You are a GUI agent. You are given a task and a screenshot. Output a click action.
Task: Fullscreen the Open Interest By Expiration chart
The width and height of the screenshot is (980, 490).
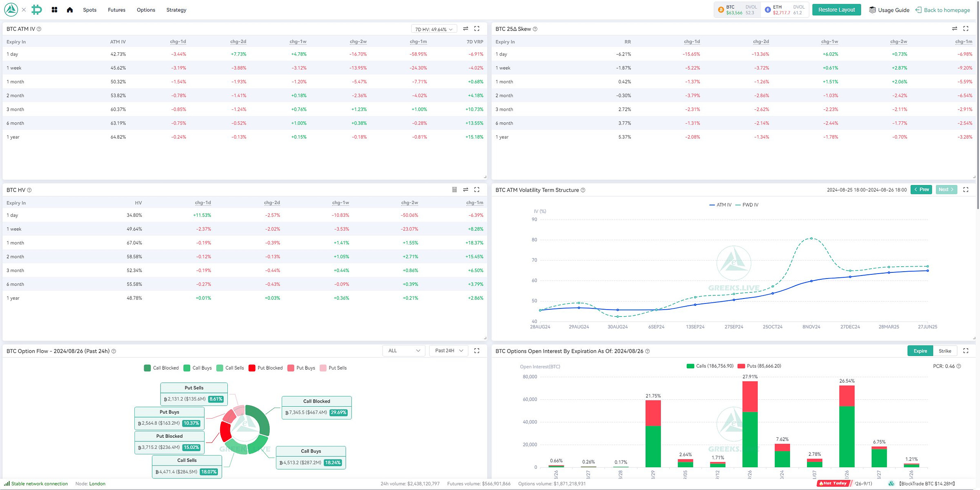click(966, 351)
